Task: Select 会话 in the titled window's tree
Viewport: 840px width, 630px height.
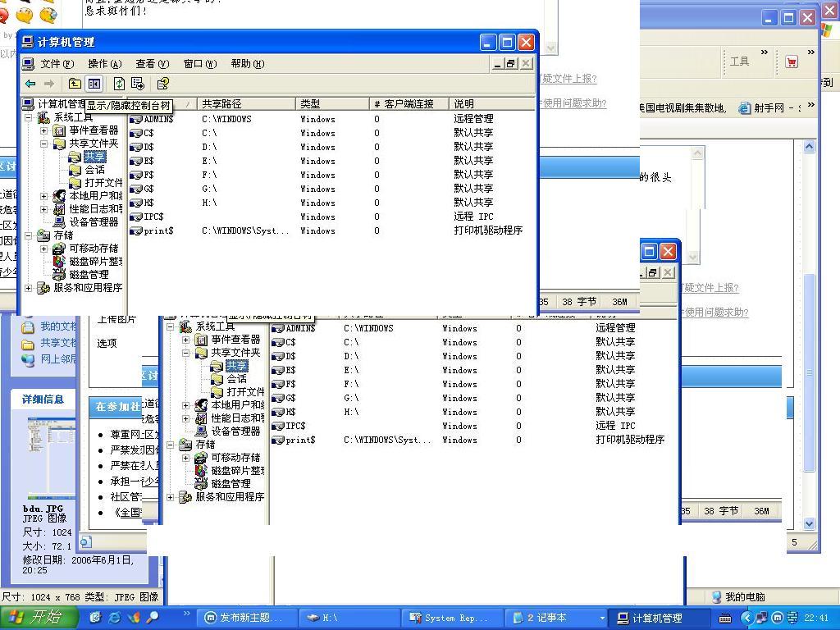Action: tap(94, 170)
